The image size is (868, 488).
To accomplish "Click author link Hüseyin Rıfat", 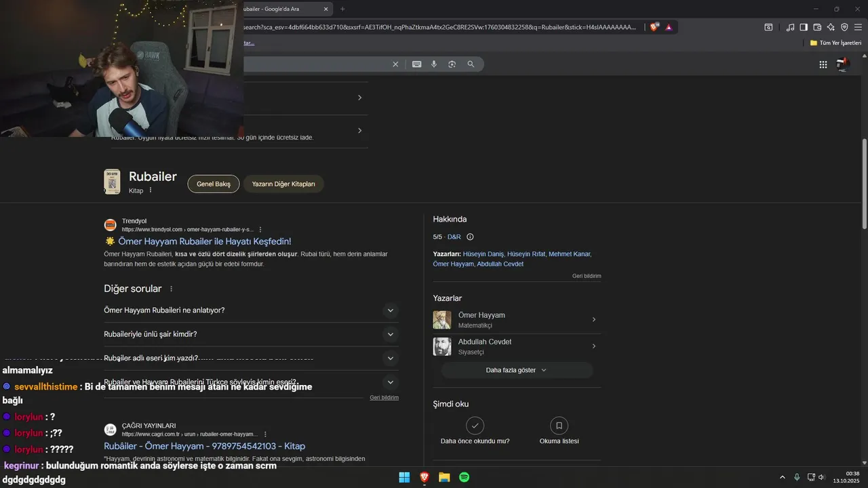I will point(526,254).
